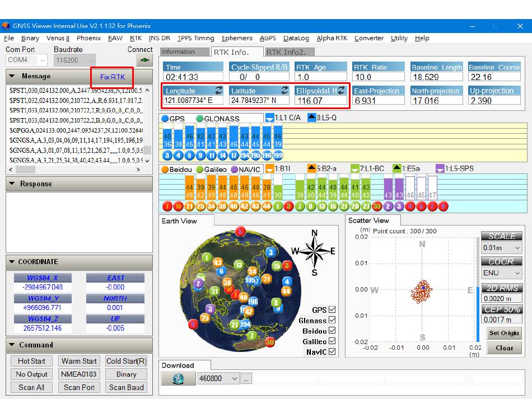The height and width of the screenshot is (399, 532).
Task: Click the NMEA0183 button
Action: [79, 374]
